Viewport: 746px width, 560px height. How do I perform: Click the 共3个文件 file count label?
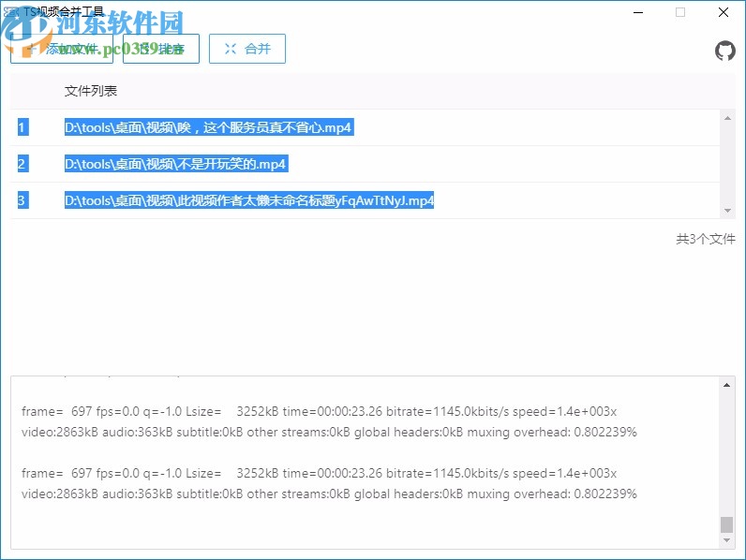pyautogui.click(x=705, y=239)
